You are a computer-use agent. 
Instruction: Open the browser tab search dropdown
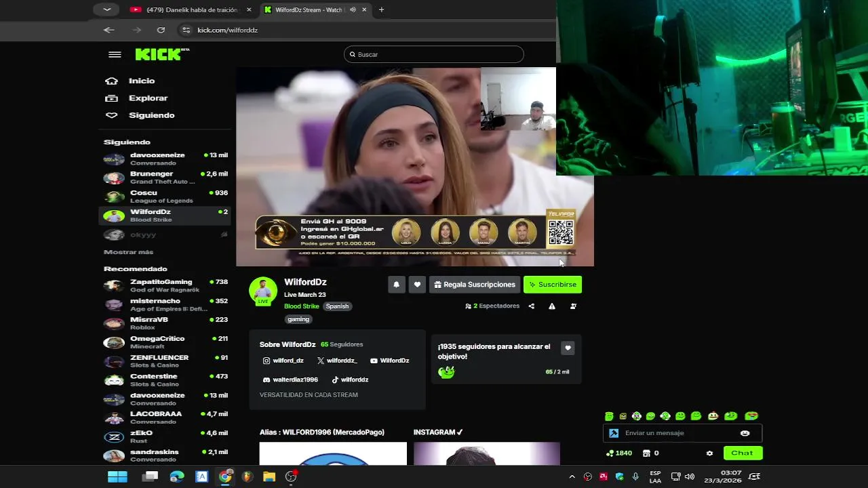pyautogui.click(x=106, y=9)
